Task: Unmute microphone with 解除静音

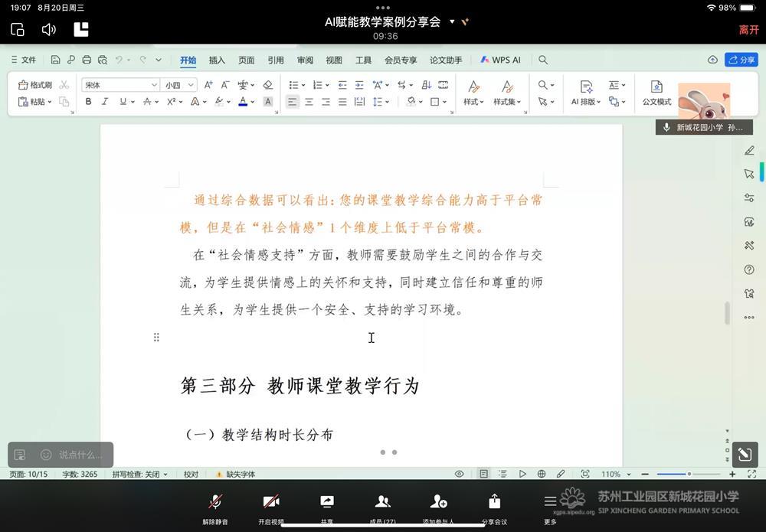Action: click(216, 507)
